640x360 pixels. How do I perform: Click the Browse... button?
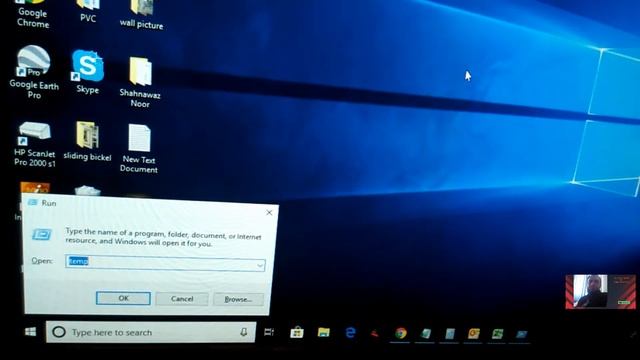coord(238,299)
